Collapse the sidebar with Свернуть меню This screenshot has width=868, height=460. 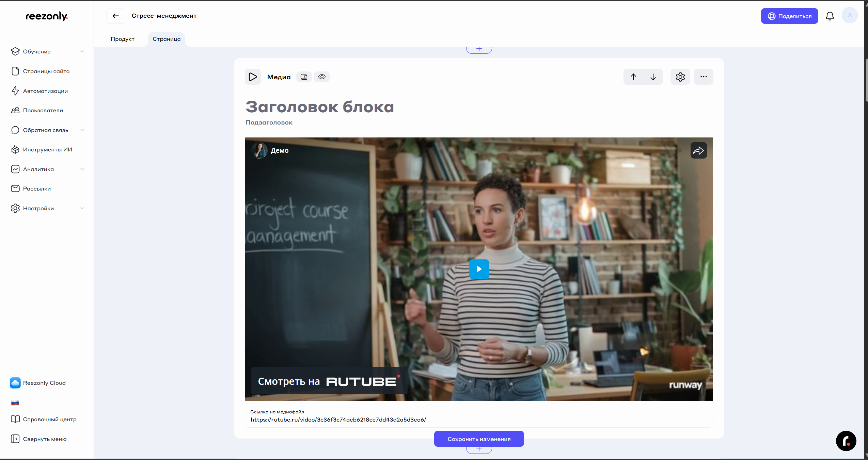coord(44,439)
